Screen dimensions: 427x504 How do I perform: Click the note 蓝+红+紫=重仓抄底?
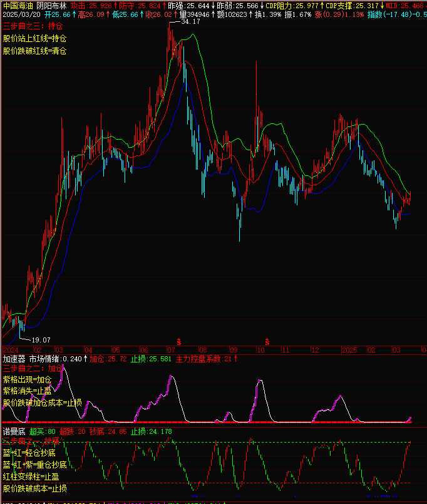pos(34,465)
